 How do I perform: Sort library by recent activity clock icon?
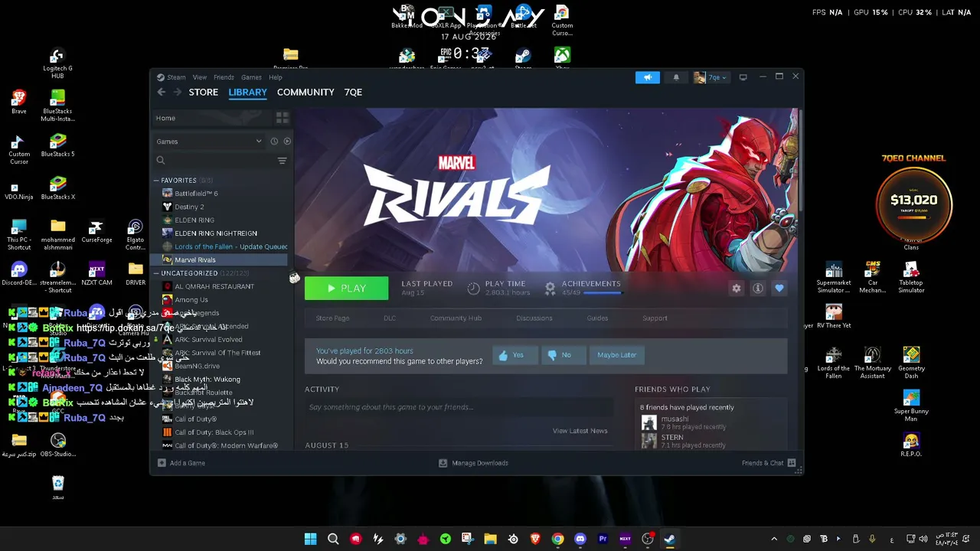(x=274, y=142)
